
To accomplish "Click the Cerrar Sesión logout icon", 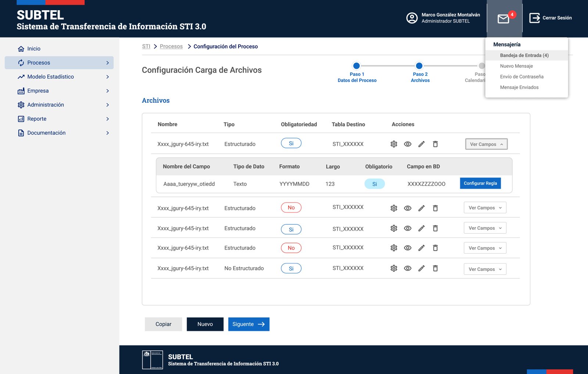I will 534,18.
